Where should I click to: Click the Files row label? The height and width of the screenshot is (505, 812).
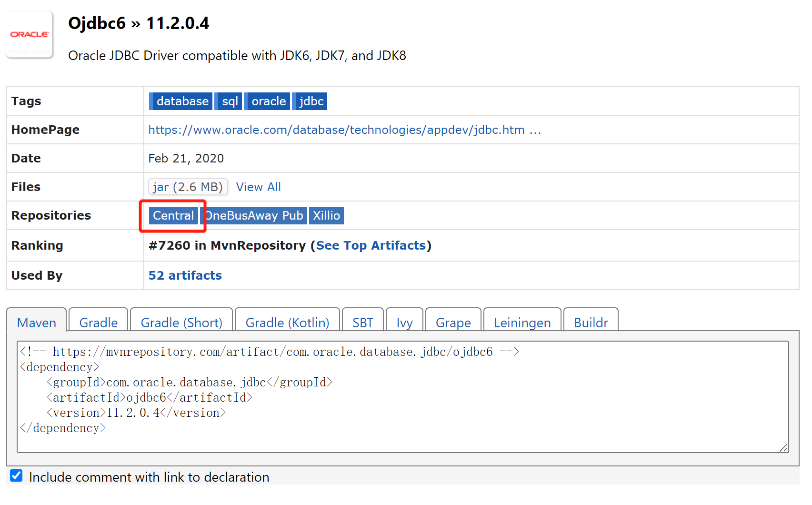pos(26,187)
